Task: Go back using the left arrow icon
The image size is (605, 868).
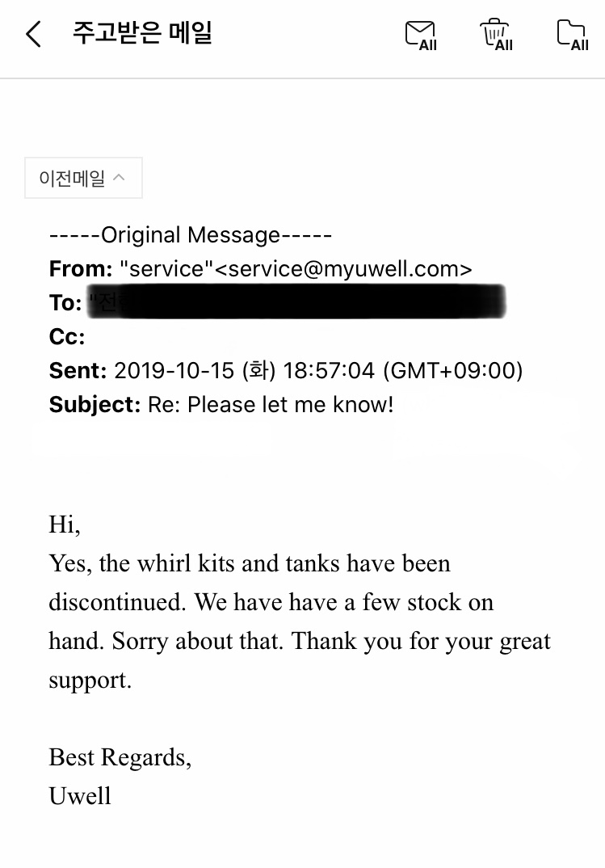Action: click(x=34, y=34)
